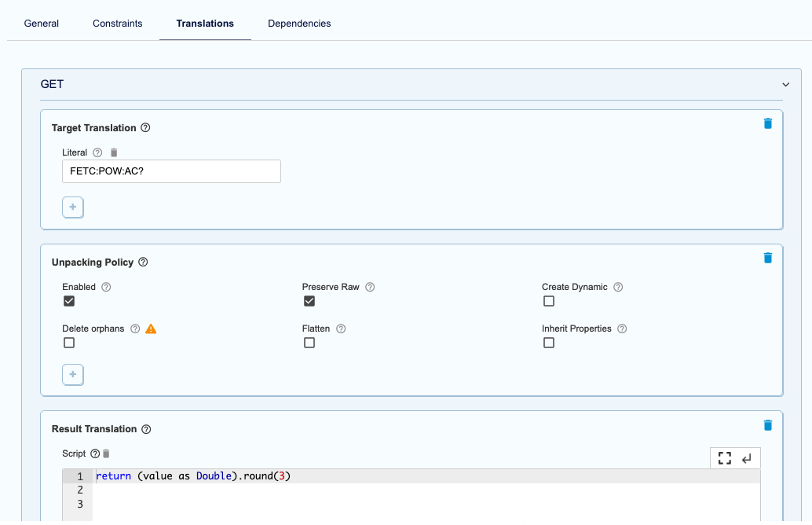Uncheck the Enabled checkbox

click(x=69, y=301)
